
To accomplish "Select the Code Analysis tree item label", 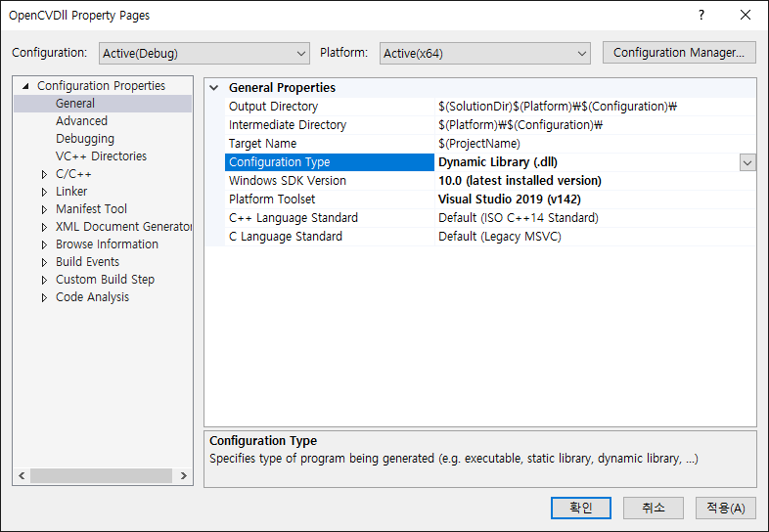I will [x=92, y=297].
